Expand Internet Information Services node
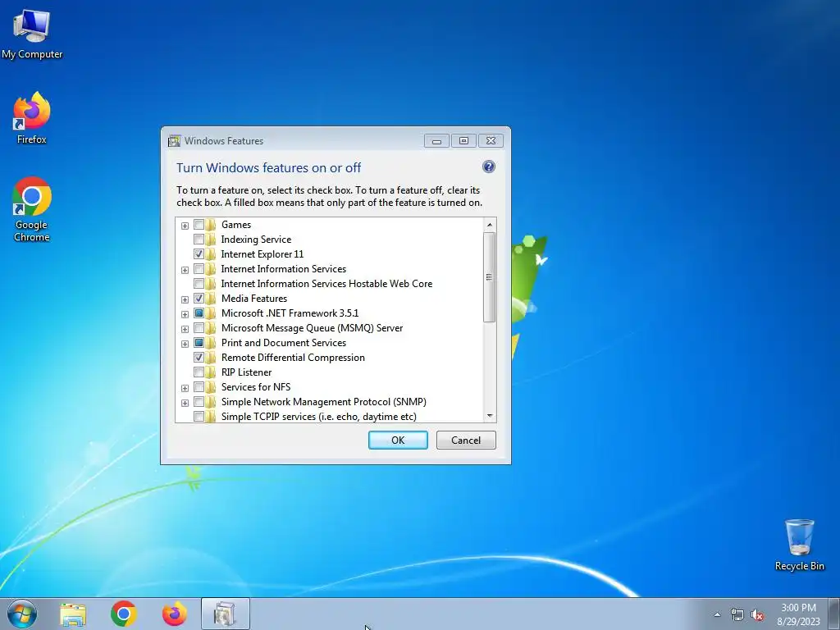 coord(185,270)
